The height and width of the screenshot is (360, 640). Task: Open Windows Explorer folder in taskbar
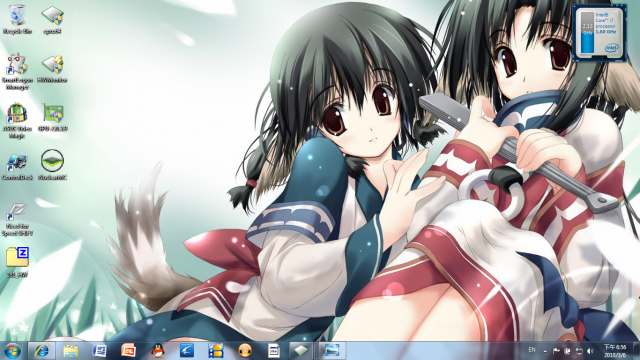point(71,351)
